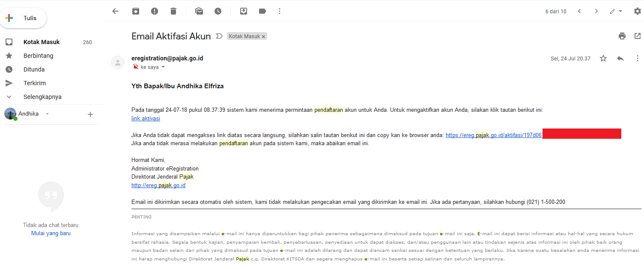Click the suspicious-sender warning icon near 'ke saya'
The height and width of the screenshot is (269, 644).
(x=136, y=67)
